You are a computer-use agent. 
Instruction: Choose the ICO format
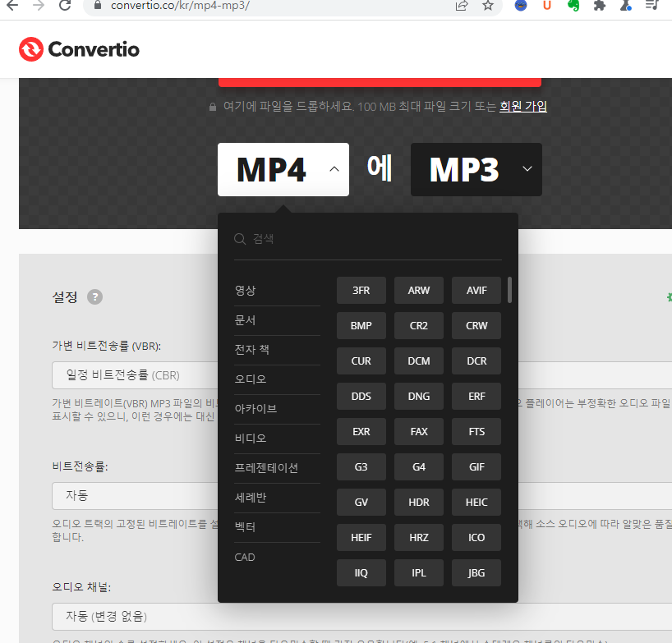click(476, 538)
